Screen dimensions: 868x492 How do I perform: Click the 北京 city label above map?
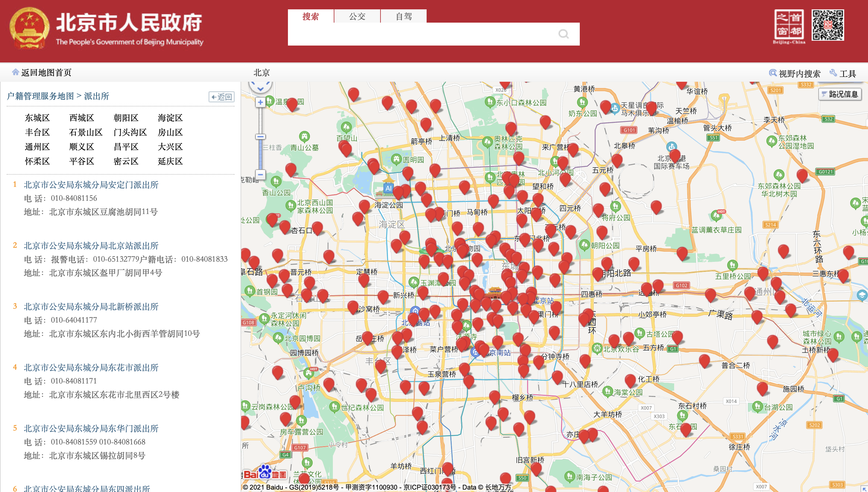click(x=261, y=73)
